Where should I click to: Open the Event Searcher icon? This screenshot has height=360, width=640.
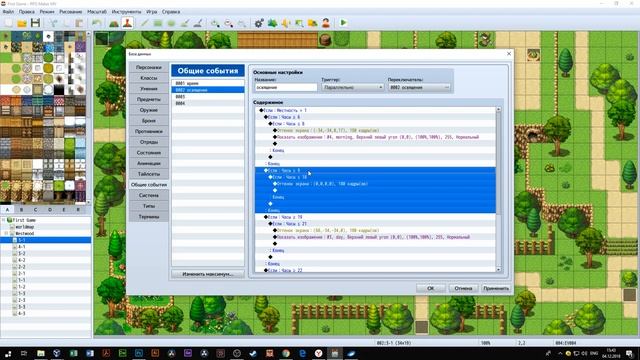[299, 23]
